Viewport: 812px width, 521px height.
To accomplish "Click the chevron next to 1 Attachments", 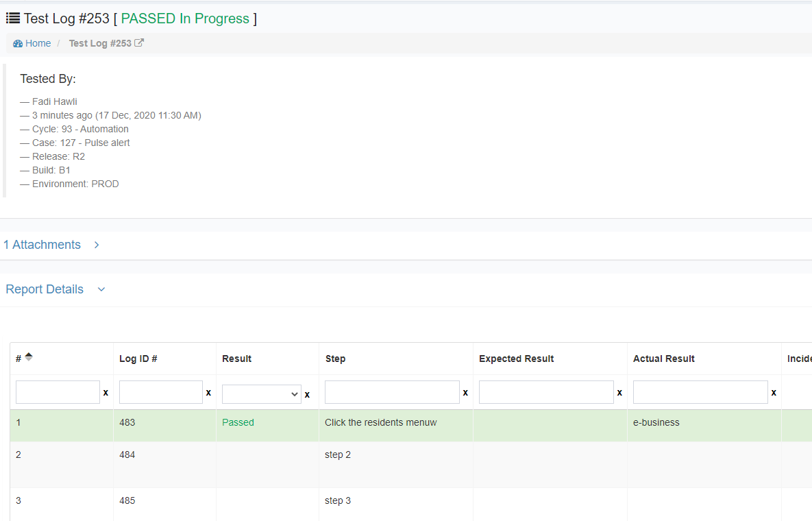I will [x=97, y=245].
